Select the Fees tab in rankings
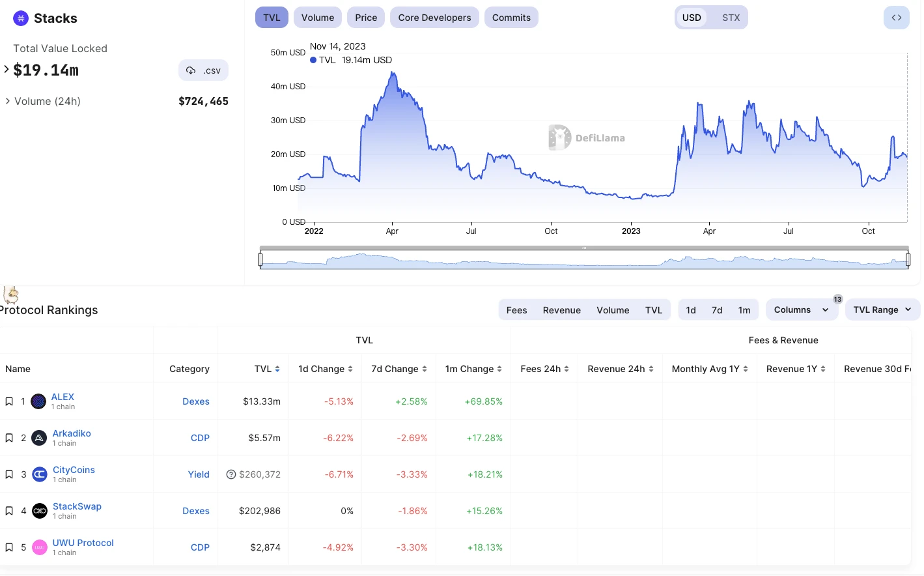 pyautogui.click(x=516, y=310)
